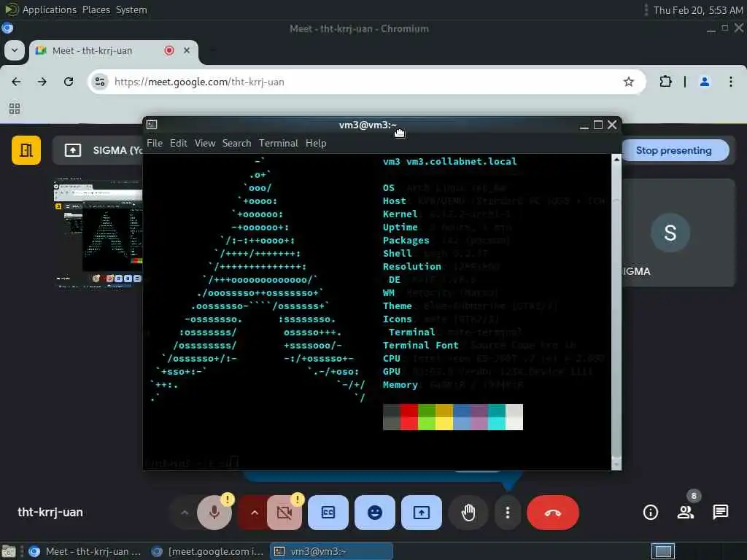Expand video settings chevron beside camera
Screen dimensions: 747x560
pyautogui.click(x=255, y=513)
